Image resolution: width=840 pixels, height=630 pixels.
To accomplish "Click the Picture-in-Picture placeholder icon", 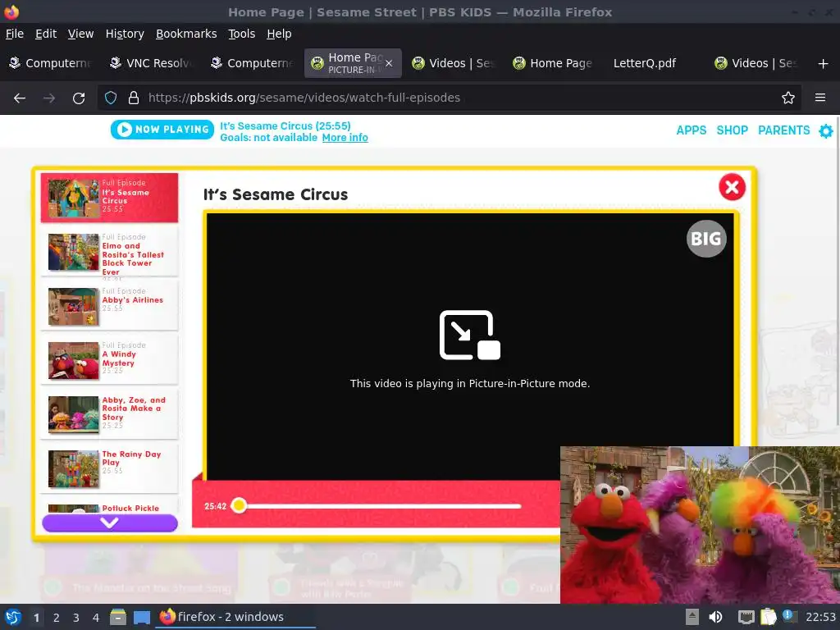I will [x=470, y=335].
